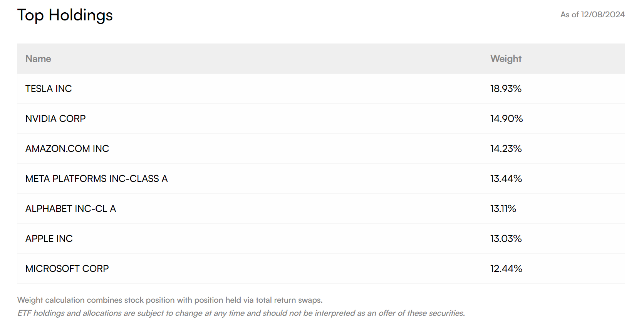Click the Weight column header
The height and width of the screenshot is (325, 644).
pyautogui.click(x=505, y=59)
